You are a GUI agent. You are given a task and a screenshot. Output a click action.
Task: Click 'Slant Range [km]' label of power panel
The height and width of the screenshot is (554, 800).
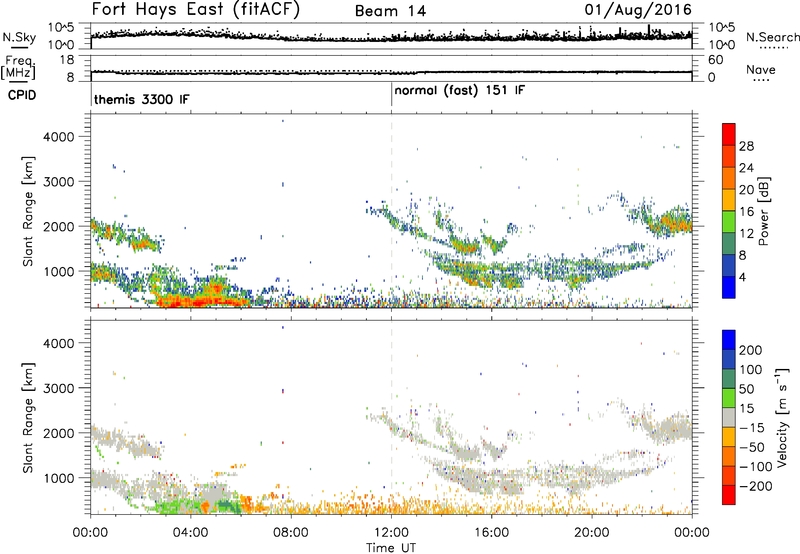click(x=28, y=211)
